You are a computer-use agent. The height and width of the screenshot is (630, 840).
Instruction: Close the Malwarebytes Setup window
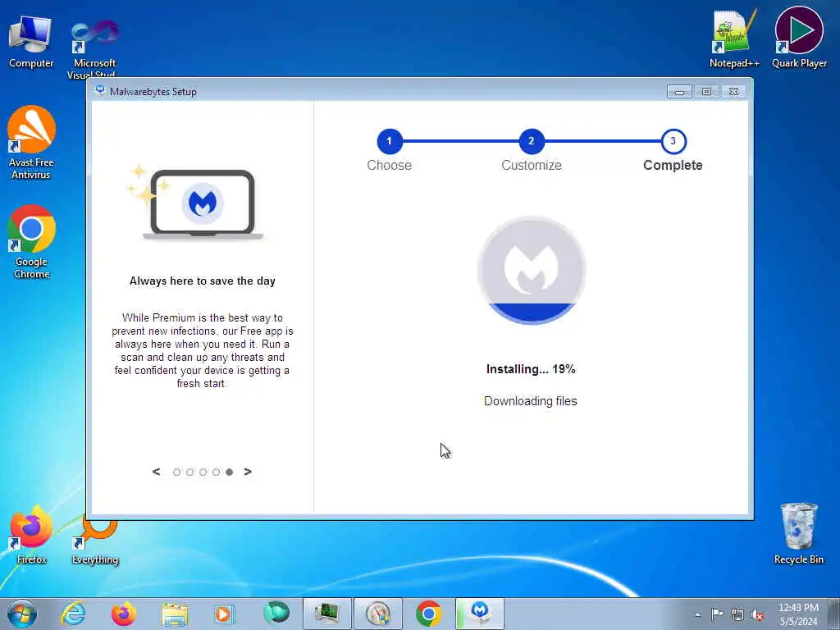pyautogui.click(x=734, y=92)
